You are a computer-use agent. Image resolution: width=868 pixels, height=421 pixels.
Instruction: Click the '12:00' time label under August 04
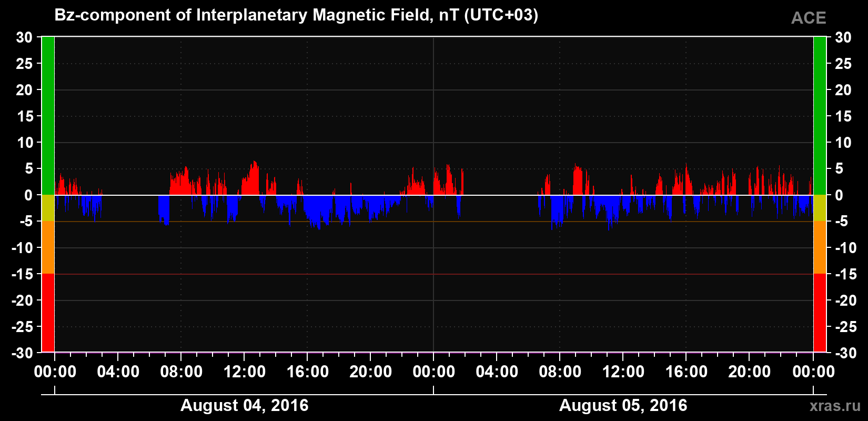[245, 372]
